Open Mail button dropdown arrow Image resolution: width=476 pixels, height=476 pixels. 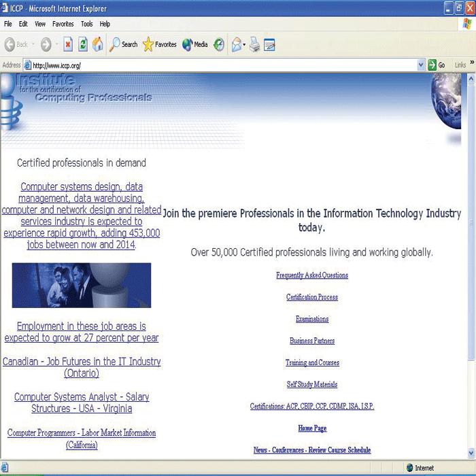244,45
